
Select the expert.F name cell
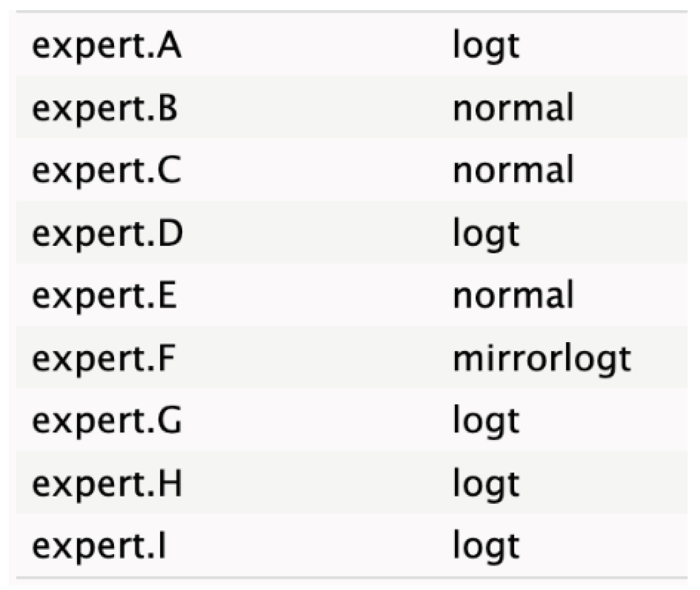104,359
